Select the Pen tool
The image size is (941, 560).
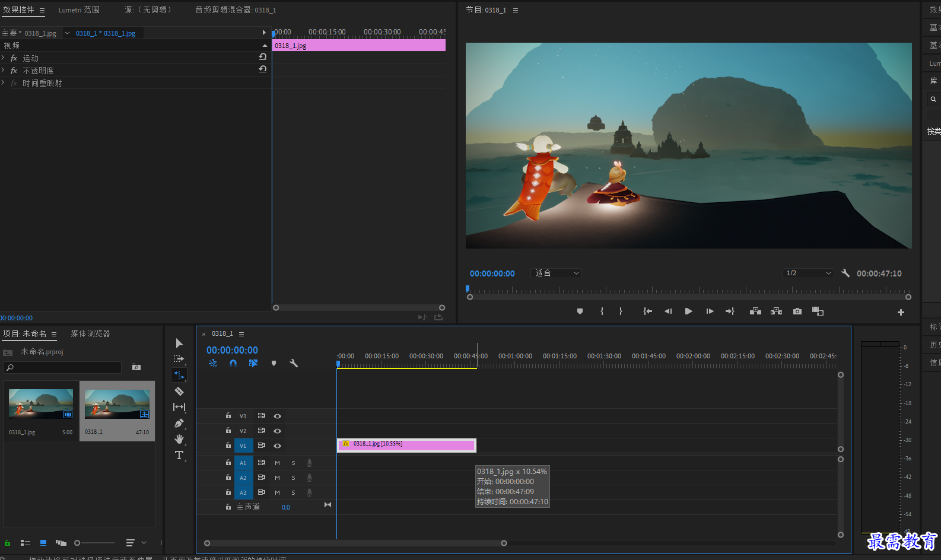click(179, 423)
